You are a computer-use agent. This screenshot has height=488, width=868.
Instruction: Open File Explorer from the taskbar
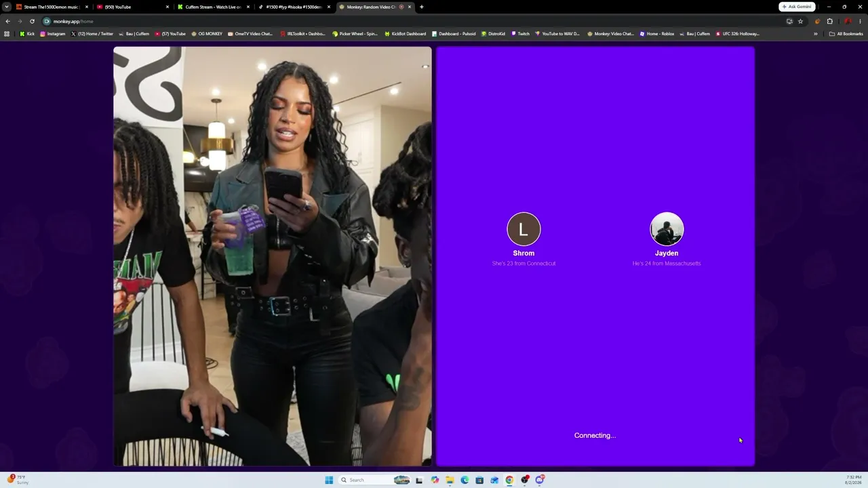click(450, 480)
